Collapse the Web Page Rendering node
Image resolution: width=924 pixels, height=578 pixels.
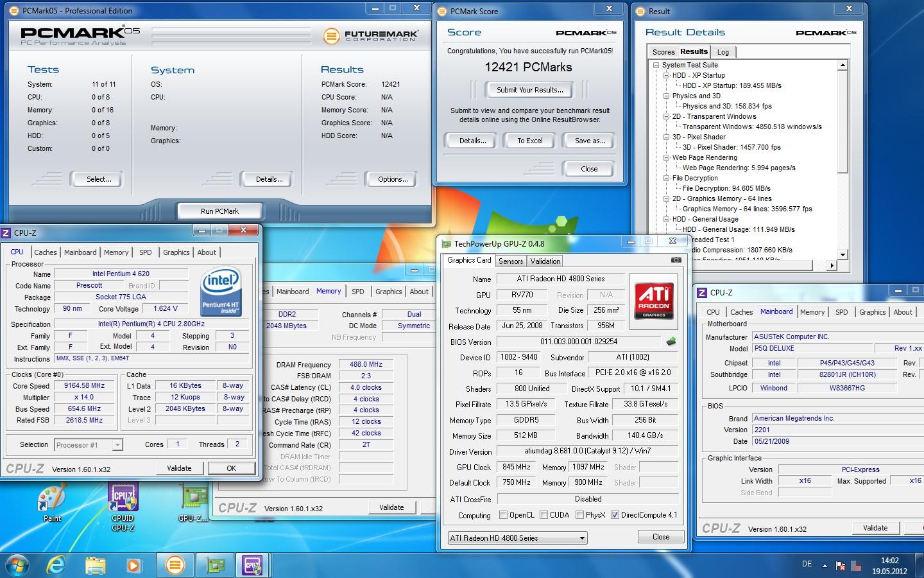point(666,157)
